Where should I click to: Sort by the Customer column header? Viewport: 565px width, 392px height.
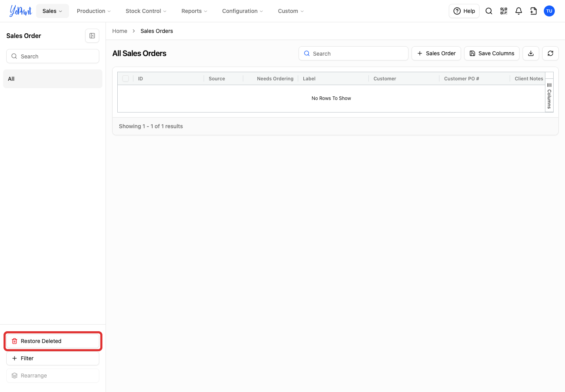tap(404, 78)
